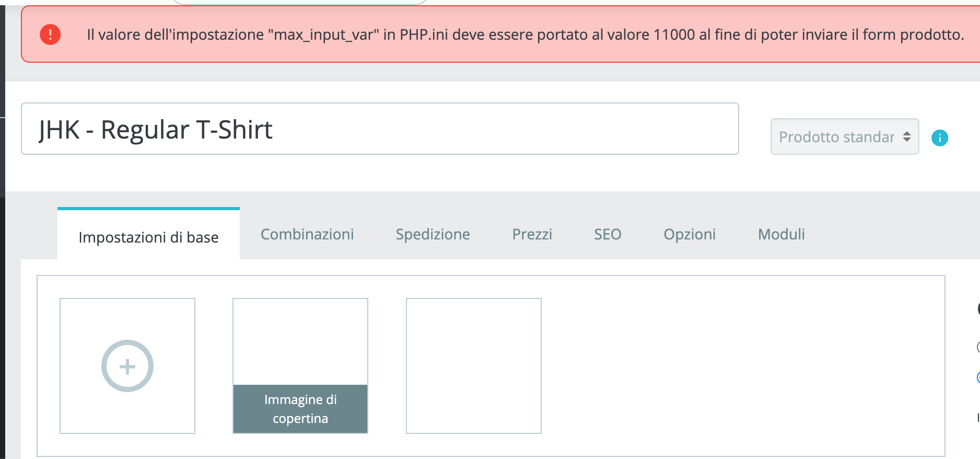Click the product name field "JHK - Regular T-Shirt"

[x=379, y=129]
